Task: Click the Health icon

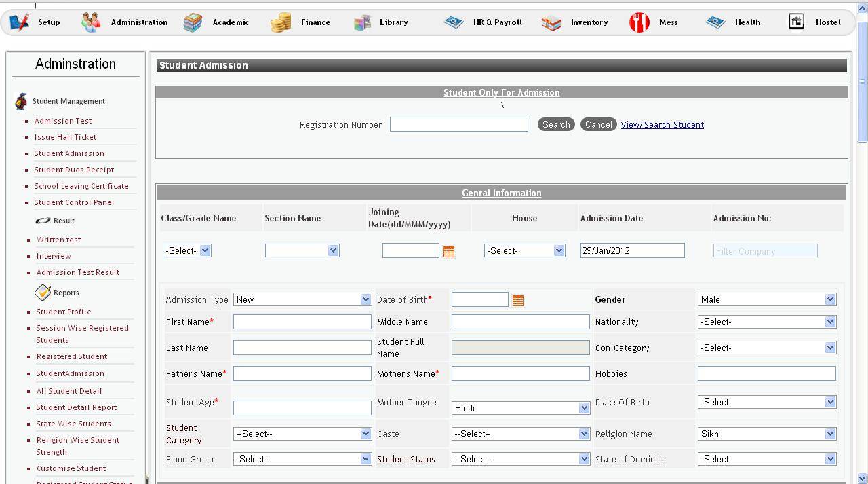Action: point(715,22)
